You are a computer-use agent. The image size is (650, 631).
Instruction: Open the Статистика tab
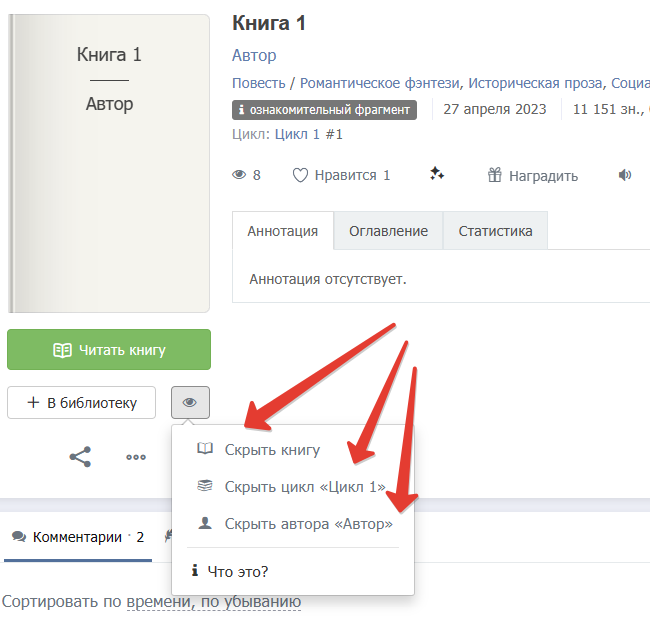click(x=495, y=231)
